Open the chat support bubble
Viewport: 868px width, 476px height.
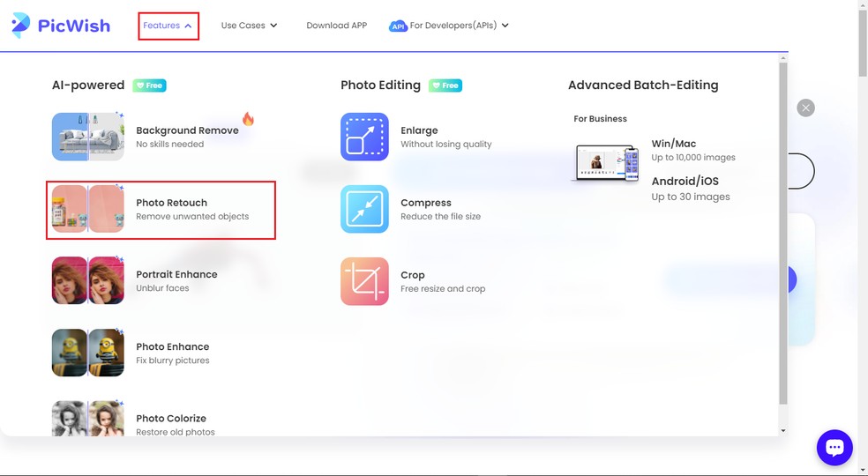(834, 447)
